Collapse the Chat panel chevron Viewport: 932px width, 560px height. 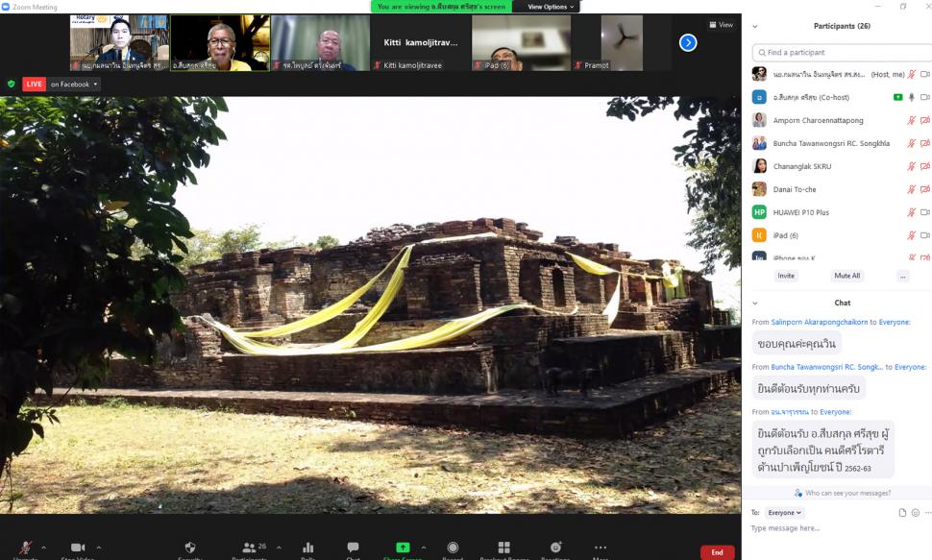click(x=755, y=304)
